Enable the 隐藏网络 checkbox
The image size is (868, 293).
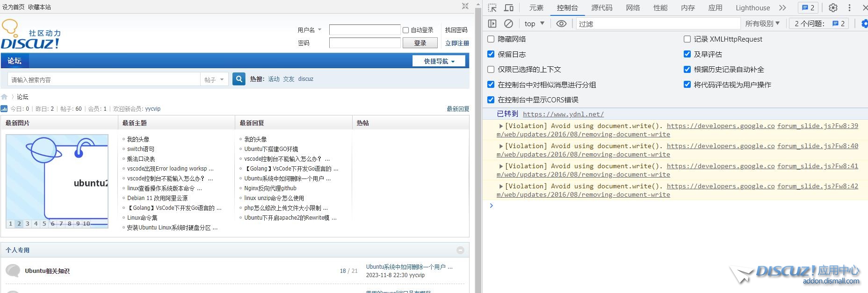point(491,39)
